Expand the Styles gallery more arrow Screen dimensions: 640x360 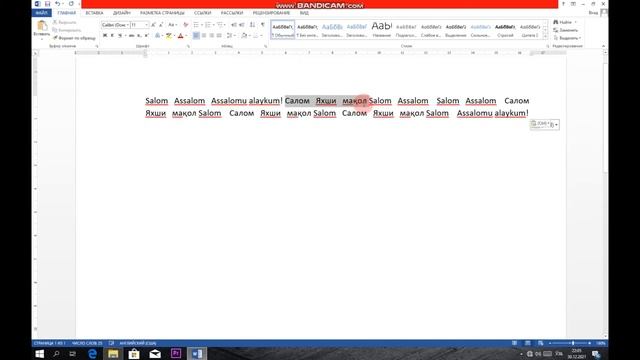[545, 37]
